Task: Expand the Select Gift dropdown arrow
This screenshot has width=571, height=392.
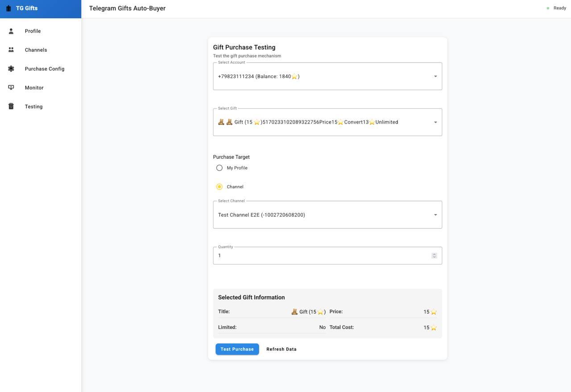Action: 435,122
